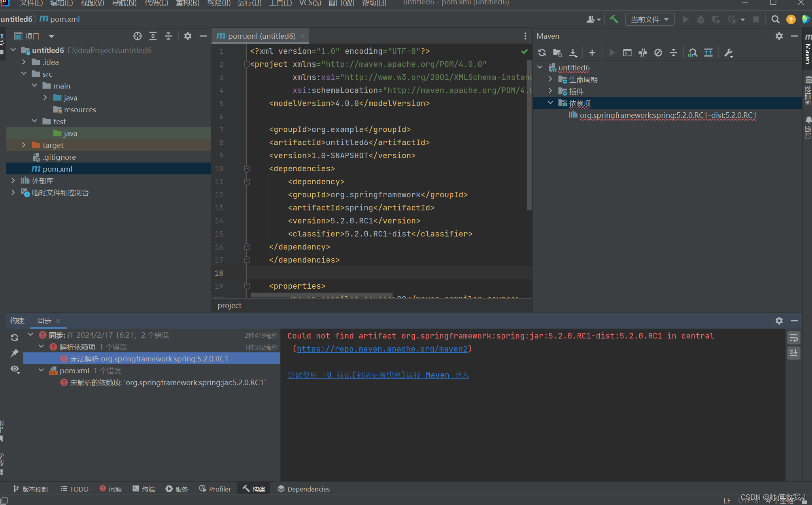Viewport: 812px width, 505px height.
Task: Toggle skip tests mode icon in Maven
Action: [658, 53]
